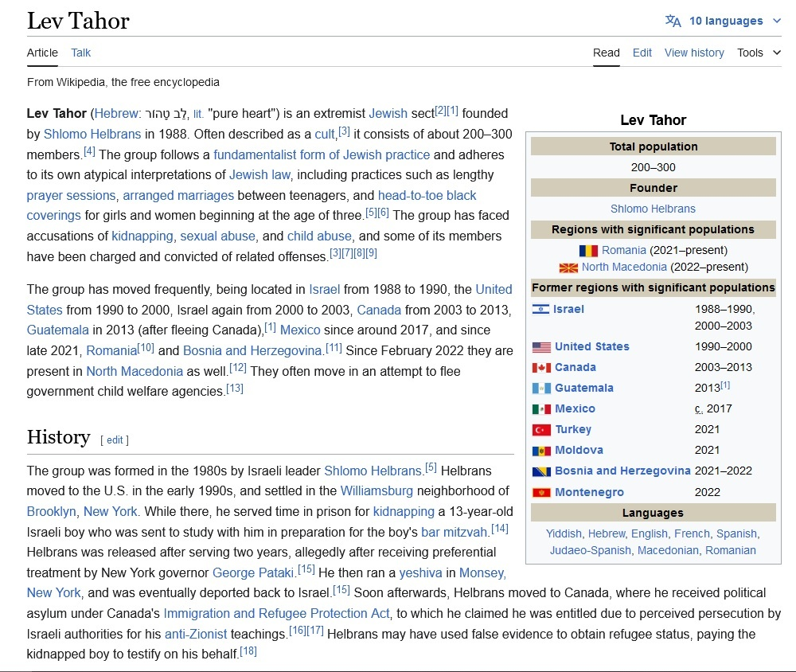
Task: Open the 10 languages dropdown
Action: (x=723, y=21)
